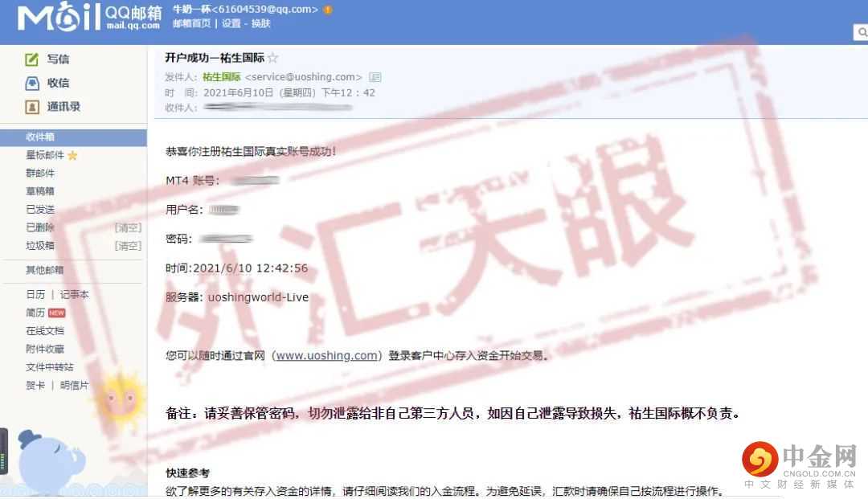The height and width of the screenshot is (499, 868).
Task: Click the QQ Mail logo
Action: (x=88, y=17)
